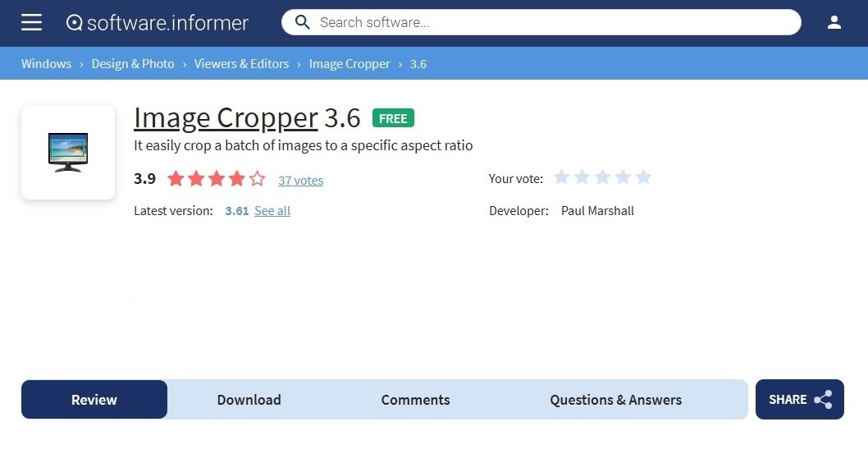Give a two-star vote
The height and width of the screenshot is (463, 868).
coord(582,177)
